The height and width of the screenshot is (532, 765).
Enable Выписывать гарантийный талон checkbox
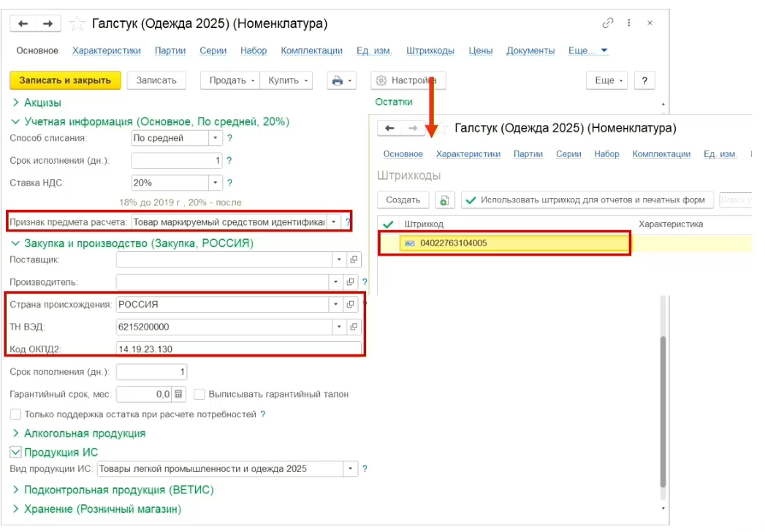coord(199,394)
